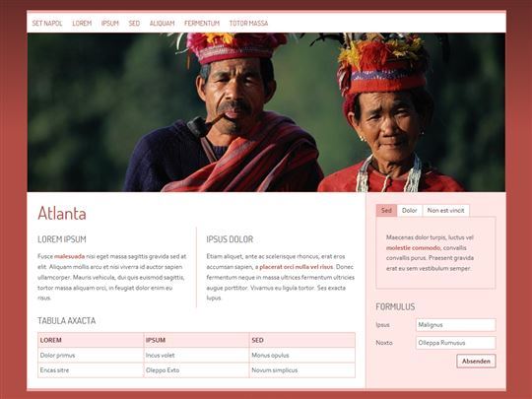Open the SET NAPOL navigation item
532x399 pixels.
(47, 23)
